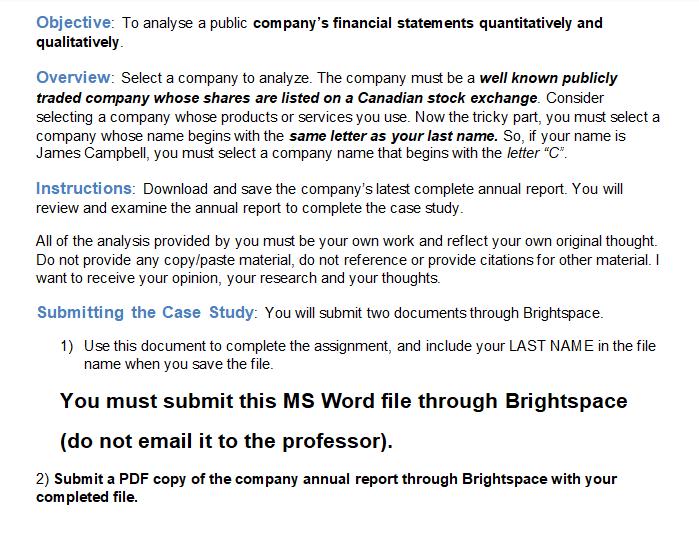
Task: Click the phrase "Do not provide any copy/paste material"
Action: [165, 260]
